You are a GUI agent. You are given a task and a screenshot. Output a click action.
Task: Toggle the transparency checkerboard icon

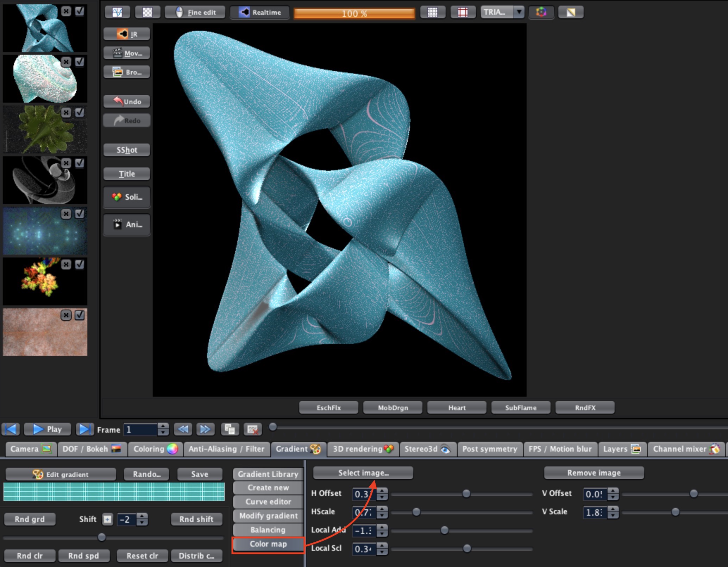pos(148,12)
